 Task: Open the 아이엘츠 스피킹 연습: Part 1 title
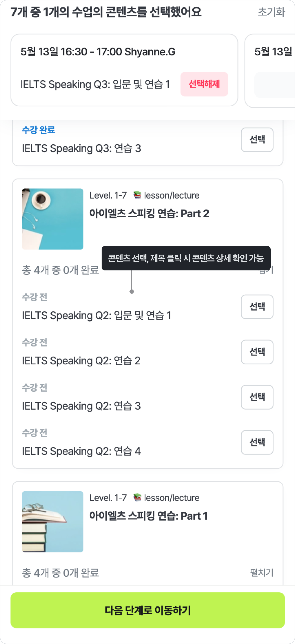pyautogui.click(x=149, y=516)
